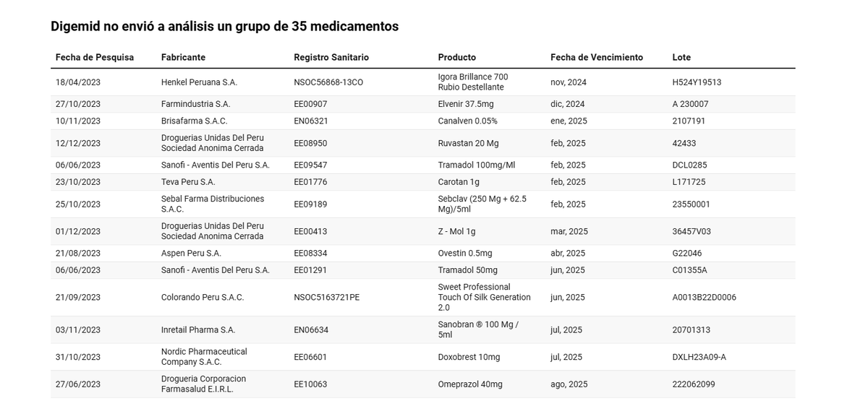Click the 'Fecha de Vencimiento' column header
The width and height of the screenshot is (868, 401).
click(597, 57)
